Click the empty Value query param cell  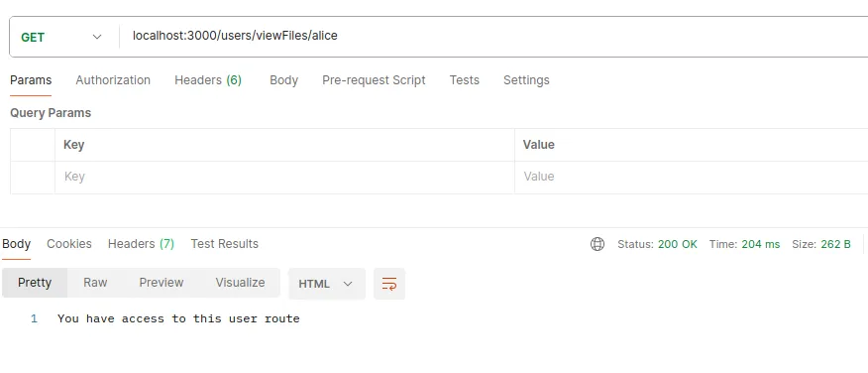[692, 178]
